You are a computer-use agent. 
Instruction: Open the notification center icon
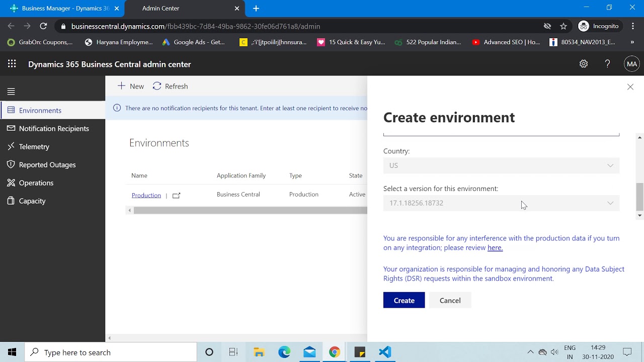click(x=627, y=352)
